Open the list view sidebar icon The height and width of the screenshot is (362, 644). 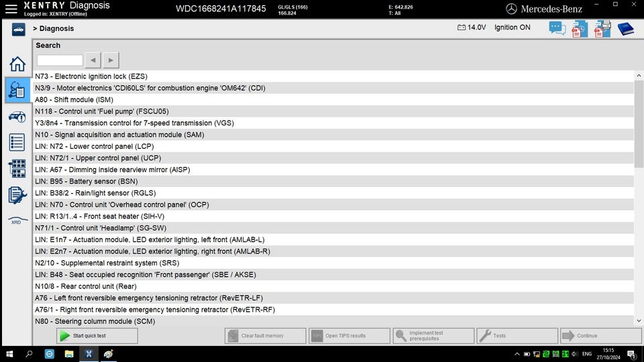[17, 142]
